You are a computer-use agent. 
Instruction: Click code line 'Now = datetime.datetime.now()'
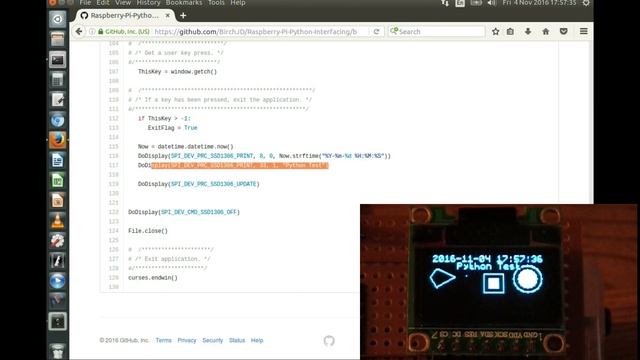coord(185,147)
